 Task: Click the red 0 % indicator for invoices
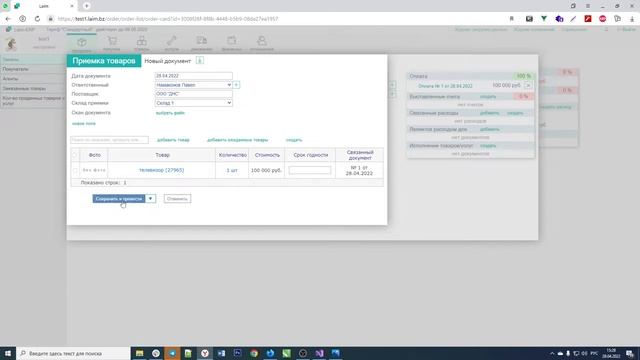point(523,97)
